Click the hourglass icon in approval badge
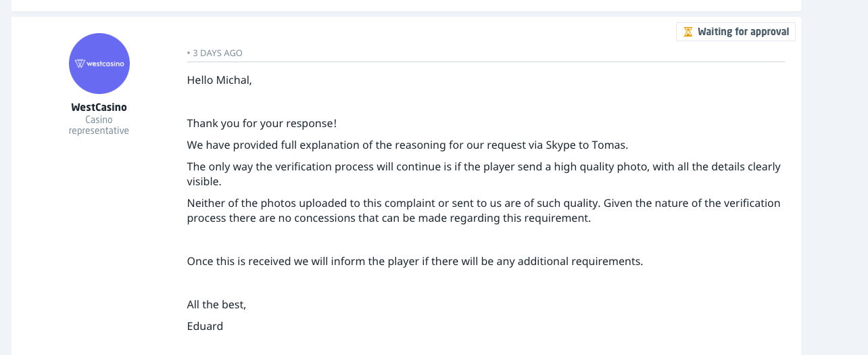This screenshot has width=868, height=355. coord(688,32)
